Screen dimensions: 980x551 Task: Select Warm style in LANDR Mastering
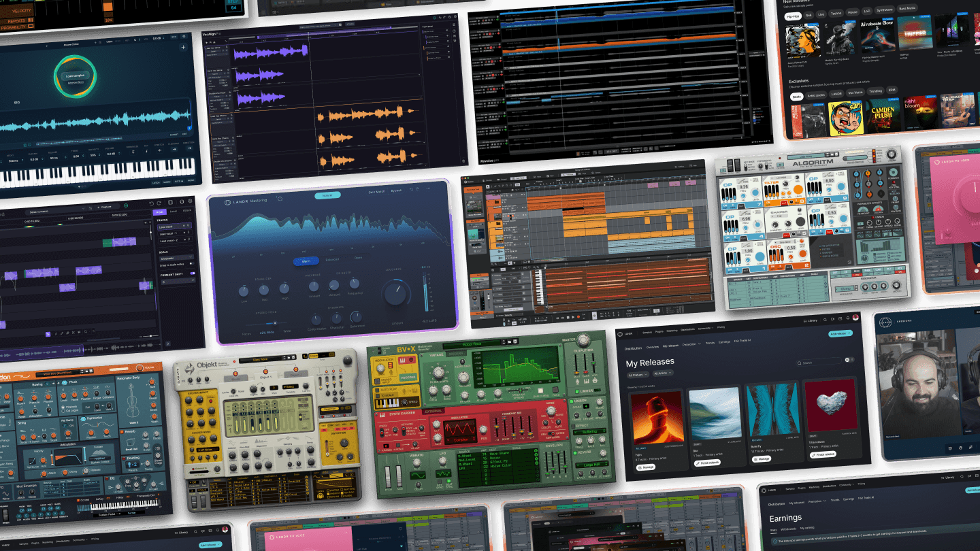tap(306, 261)
